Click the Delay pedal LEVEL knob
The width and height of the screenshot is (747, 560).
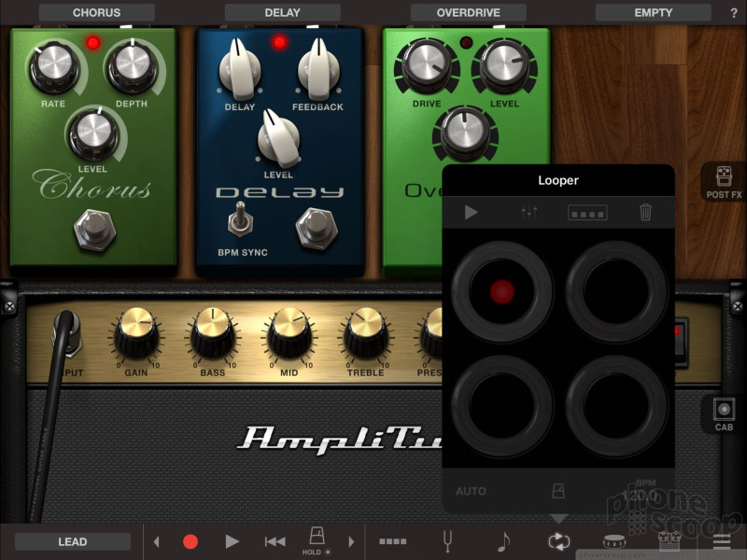[x=278, y=138]
